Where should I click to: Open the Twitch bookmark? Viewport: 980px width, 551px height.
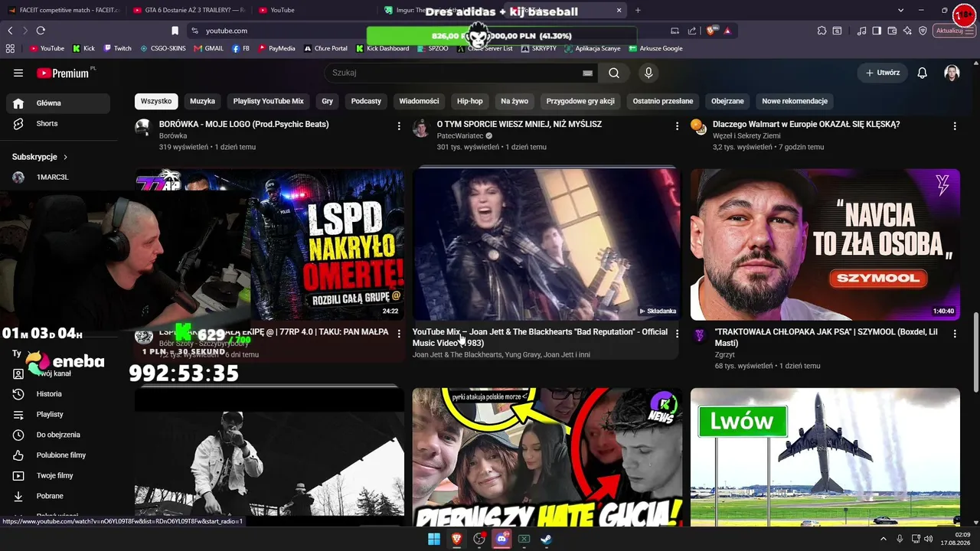118,48
